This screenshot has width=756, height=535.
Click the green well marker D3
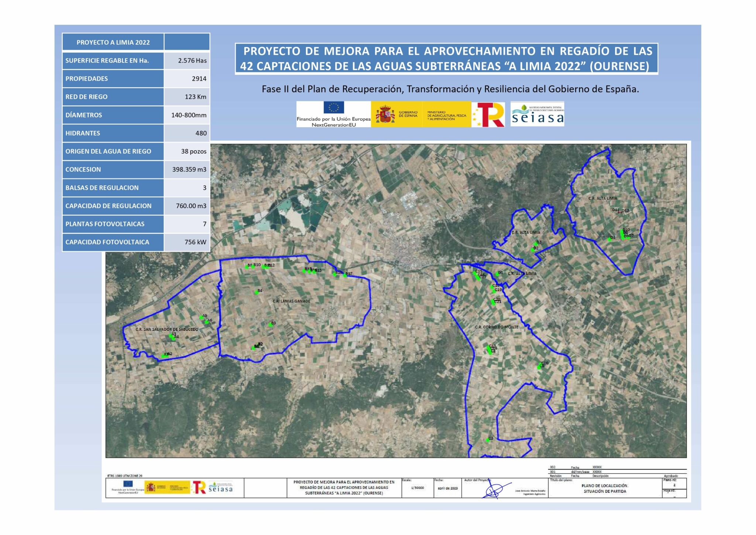(x=536, y=244)
